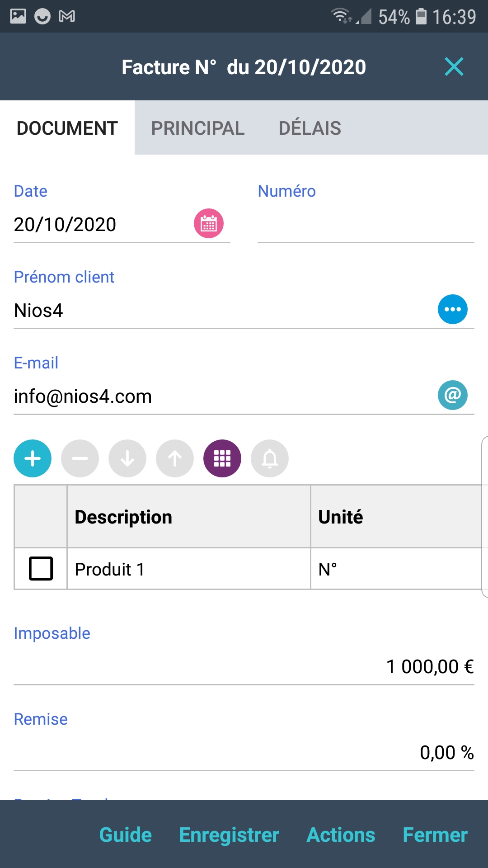
Task: Tap the Numéro input field
Action: tap(366, 225)
